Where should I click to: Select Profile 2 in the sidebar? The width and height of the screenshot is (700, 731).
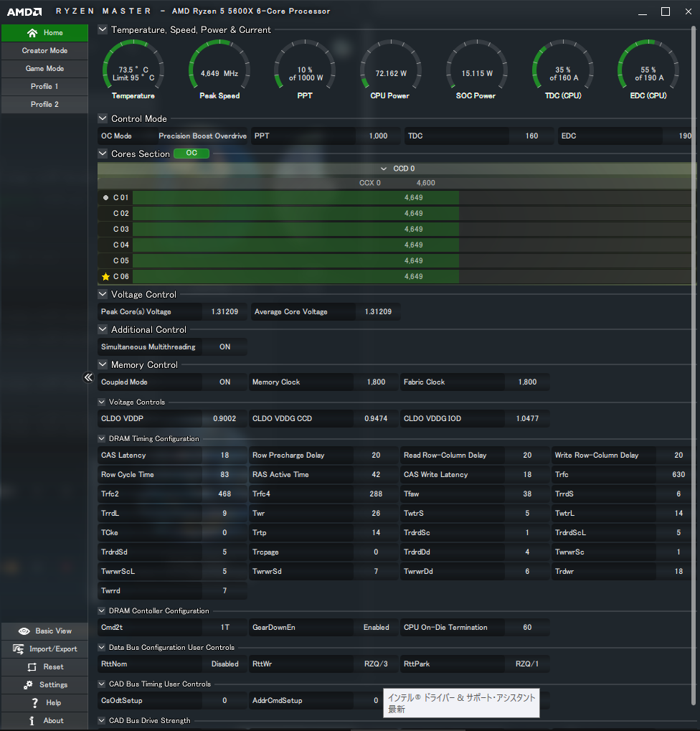pos(44,105)
